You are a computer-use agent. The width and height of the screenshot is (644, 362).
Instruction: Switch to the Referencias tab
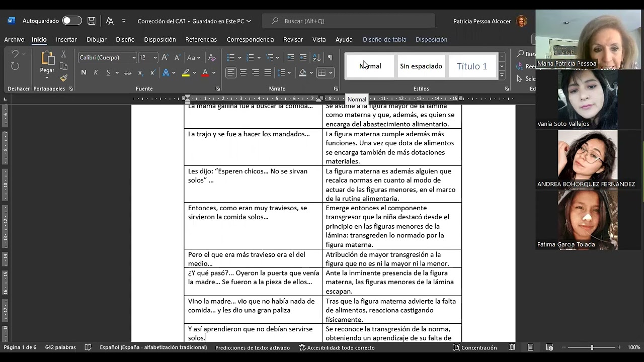pos(201,39)
